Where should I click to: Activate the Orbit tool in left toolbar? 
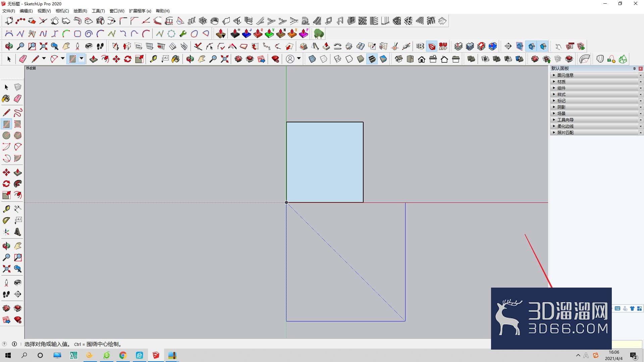(x=6, y=246)
